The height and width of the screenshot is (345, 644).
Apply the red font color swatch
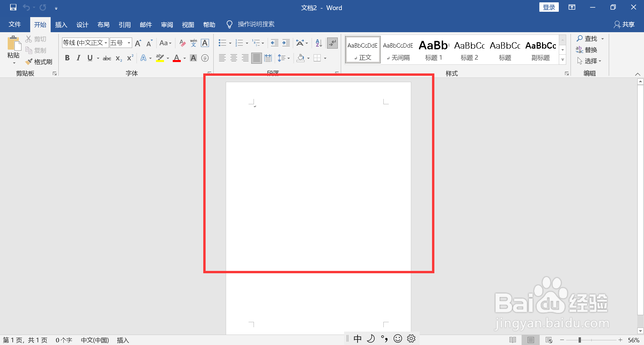[x=177, y=58]
